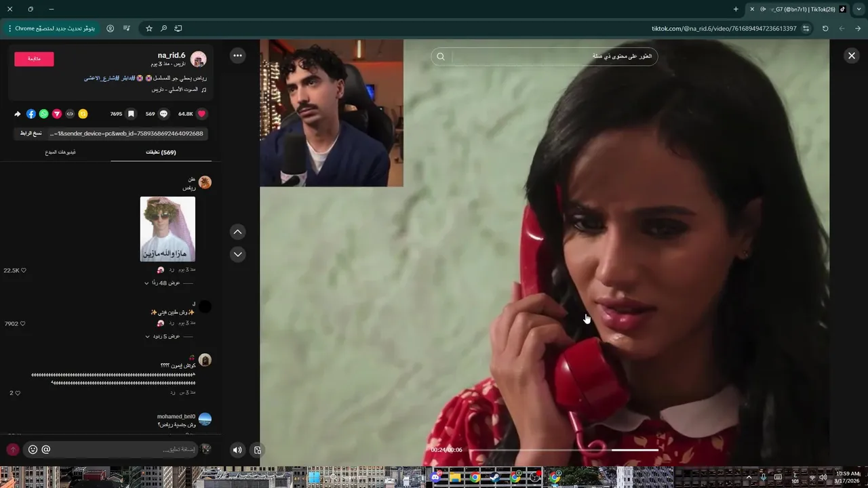Post comment with the red arrow button
Screen dimensions: 868x488
pyautogui.click(x=12, y=449)
